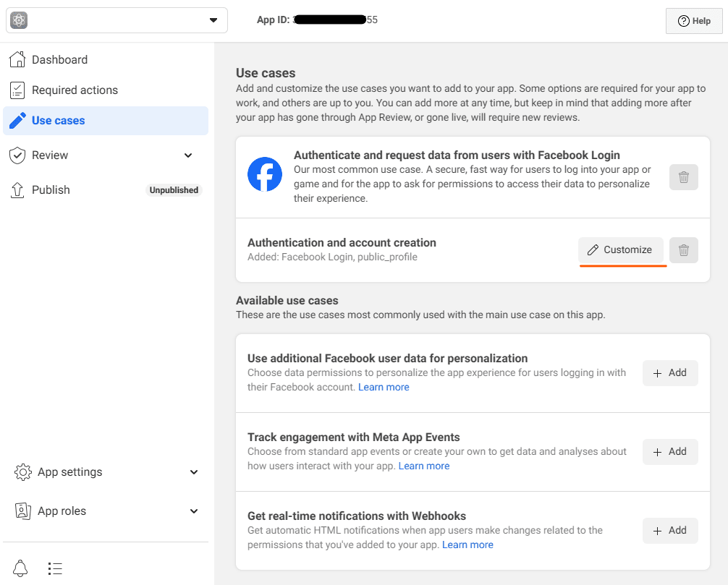Click Track engagement with Meta App Events title
The height and width of the screenshot is (585, 728).
[353, 437]
